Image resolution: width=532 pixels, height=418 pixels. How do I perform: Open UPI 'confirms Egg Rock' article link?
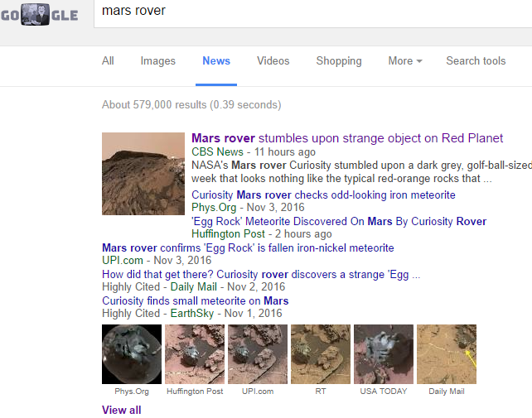247,248
